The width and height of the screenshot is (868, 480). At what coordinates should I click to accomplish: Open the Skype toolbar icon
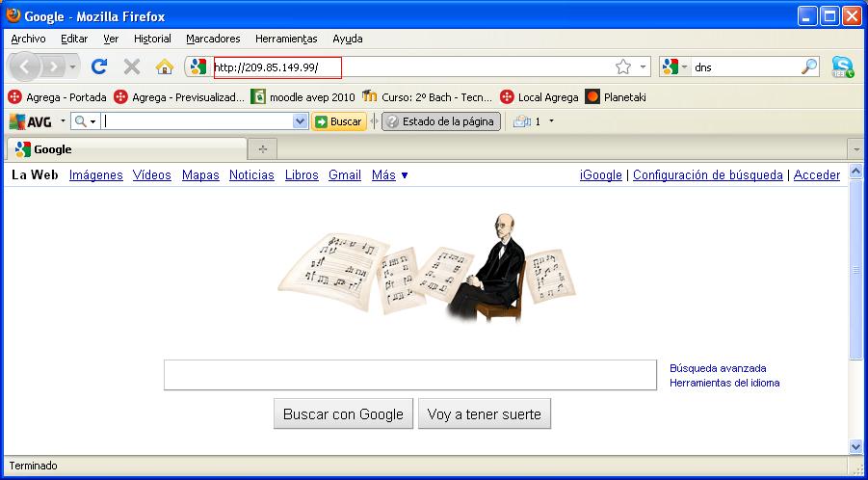click(x=843, y=67)
